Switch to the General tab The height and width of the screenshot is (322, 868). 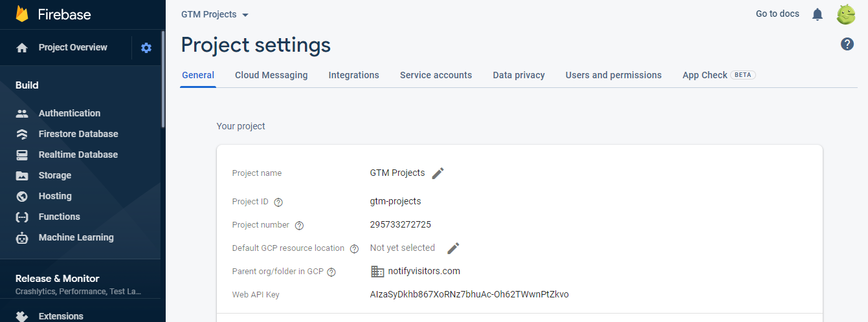tap(198, 75)
